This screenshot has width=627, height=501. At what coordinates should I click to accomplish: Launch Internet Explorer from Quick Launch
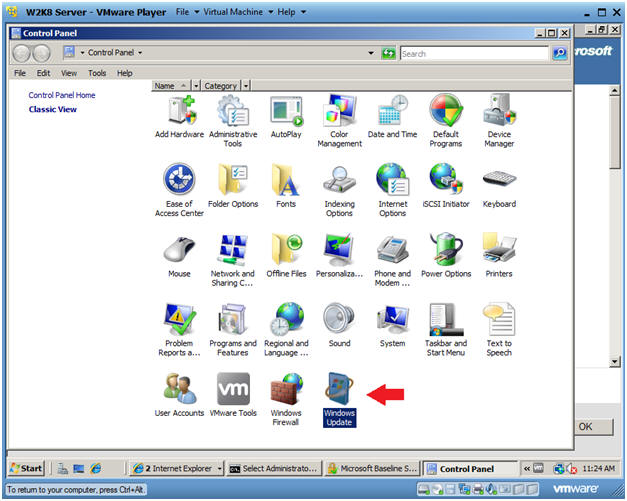click(96, 468)
